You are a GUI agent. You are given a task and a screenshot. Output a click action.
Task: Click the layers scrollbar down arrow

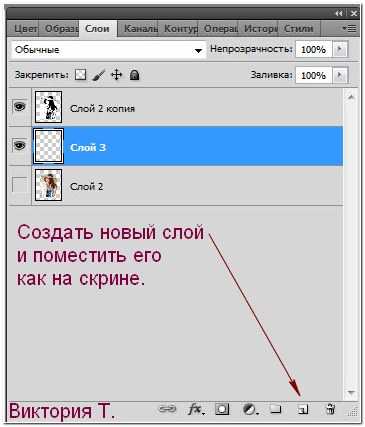351,393
